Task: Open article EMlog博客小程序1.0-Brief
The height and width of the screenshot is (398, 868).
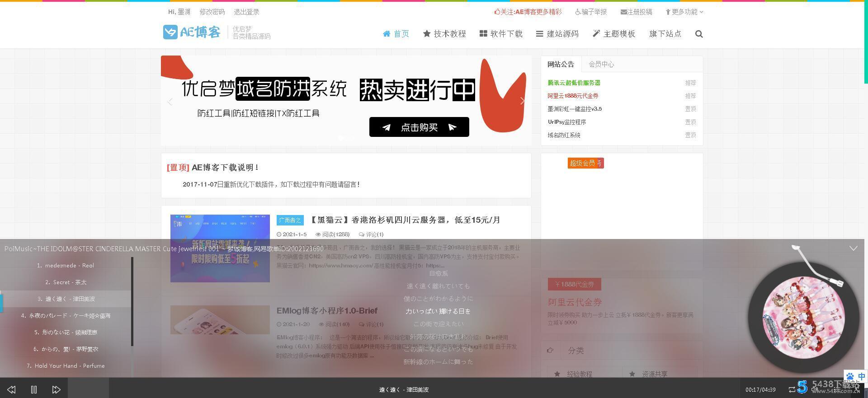Action: (327, 311)
